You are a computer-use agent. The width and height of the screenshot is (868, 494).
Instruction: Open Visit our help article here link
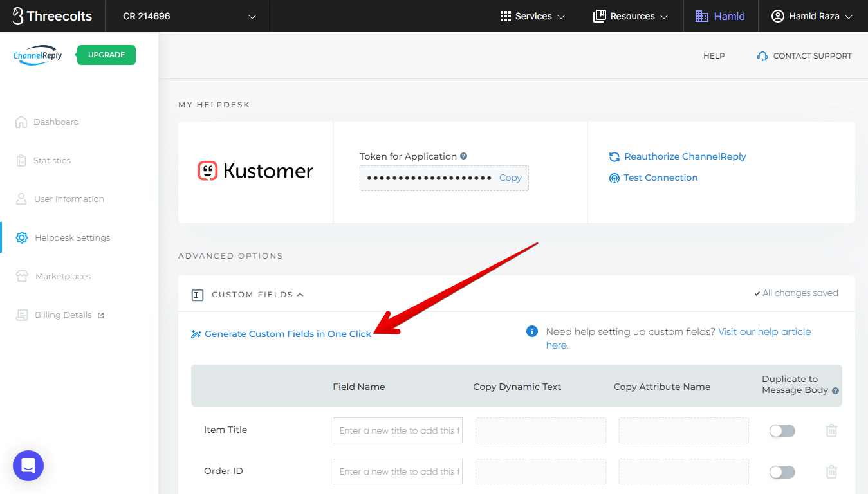tap(764, 332)
